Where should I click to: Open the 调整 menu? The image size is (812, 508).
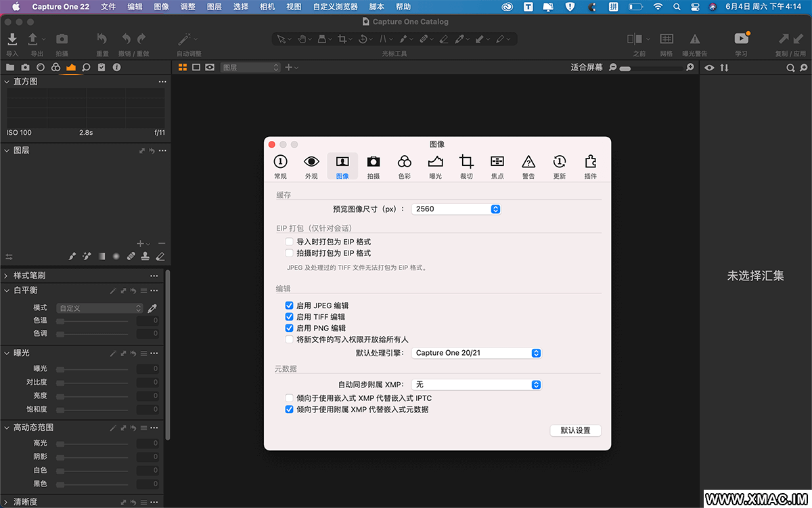click(188, 7)
